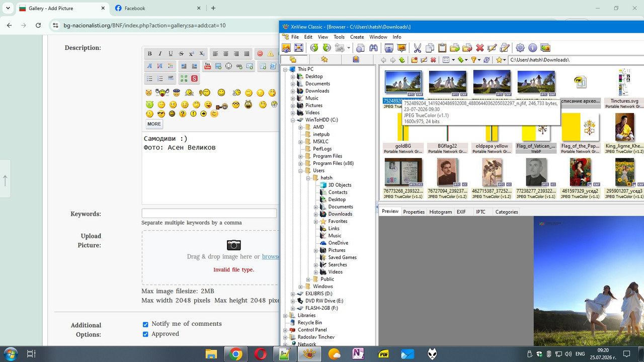Expand the Program Files folder in tree
Screen dimensions: 644x362
click(x=300, y=156)
